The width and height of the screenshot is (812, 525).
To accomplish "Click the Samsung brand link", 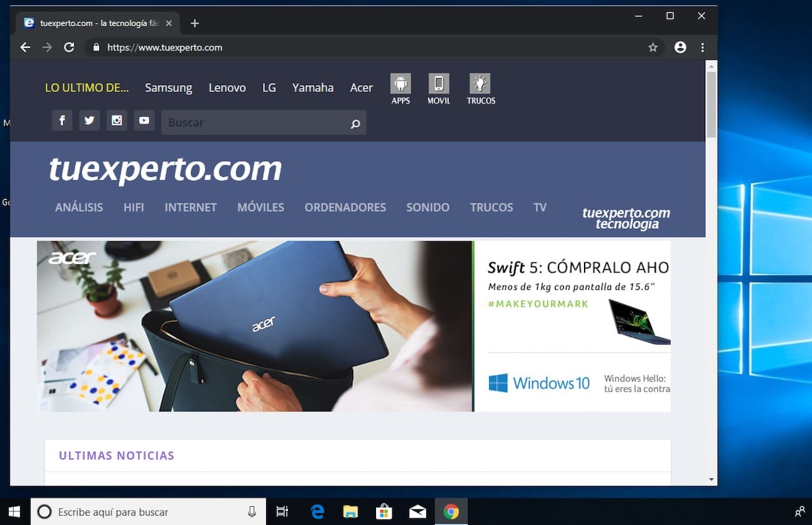I will tap(169, 87).
